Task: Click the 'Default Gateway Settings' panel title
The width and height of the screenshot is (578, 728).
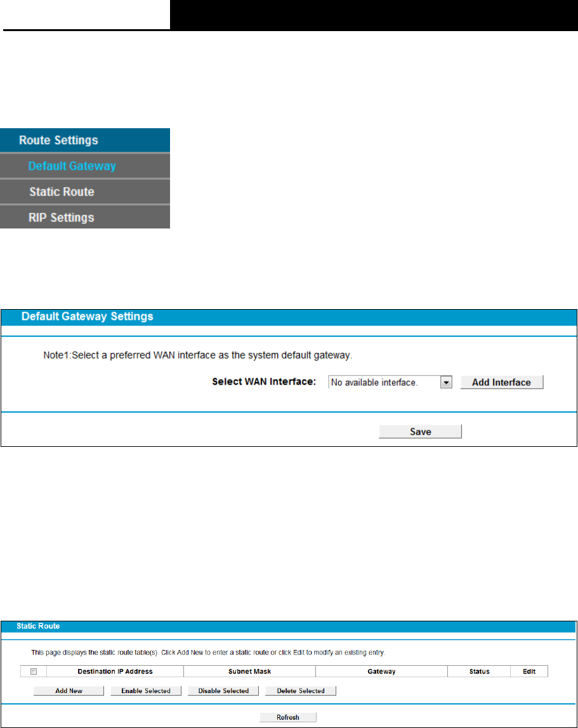Action: (x=88, y=317)
